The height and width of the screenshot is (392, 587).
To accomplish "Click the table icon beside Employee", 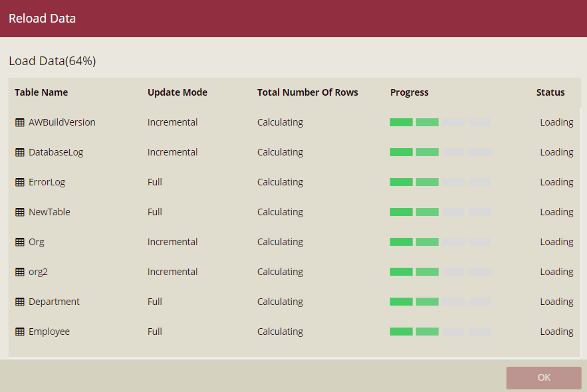I will [20, 332].
